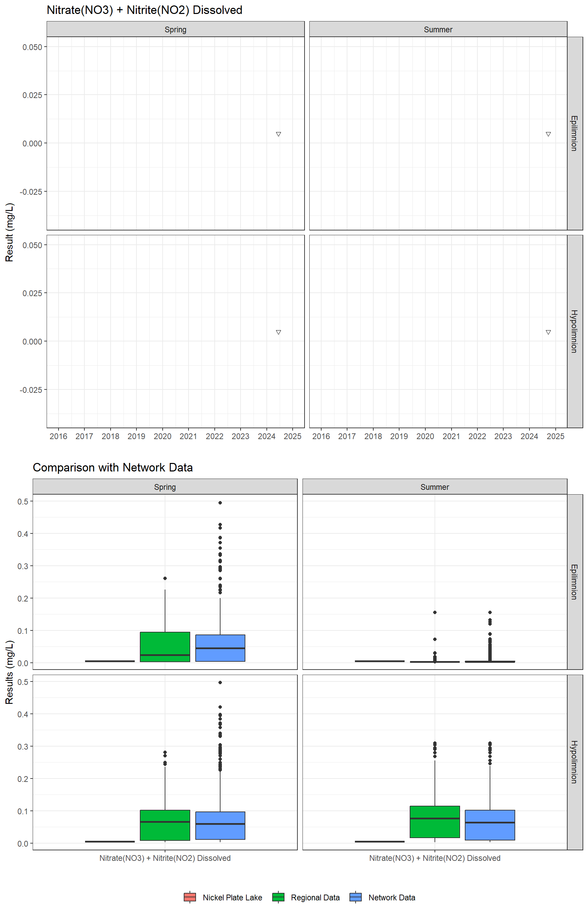
Task: Click the Spring facet header of the Comparison chart
Action: point(165,487)
